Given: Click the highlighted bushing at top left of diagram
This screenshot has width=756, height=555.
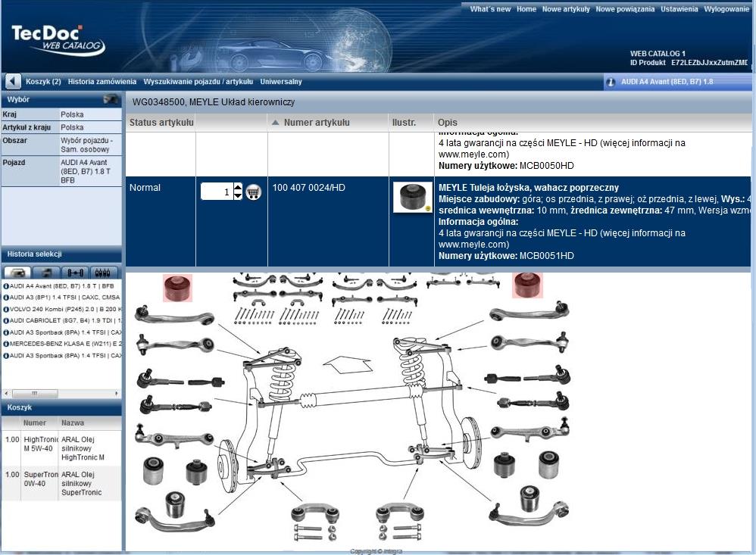Looking at the screenshot, I should point(177,288).
